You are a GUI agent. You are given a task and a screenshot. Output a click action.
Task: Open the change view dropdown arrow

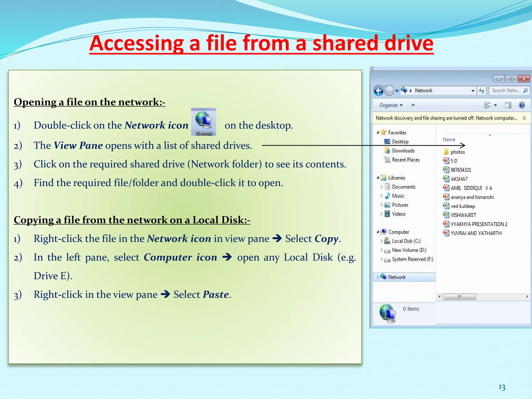(495, 105)
